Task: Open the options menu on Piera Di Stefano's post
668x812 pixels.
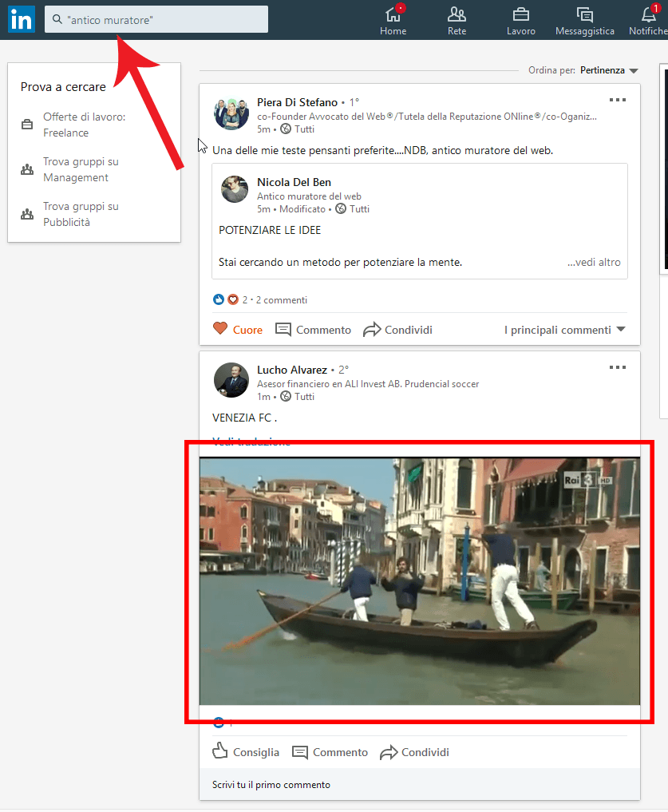Action: click(x=617, y=100)
